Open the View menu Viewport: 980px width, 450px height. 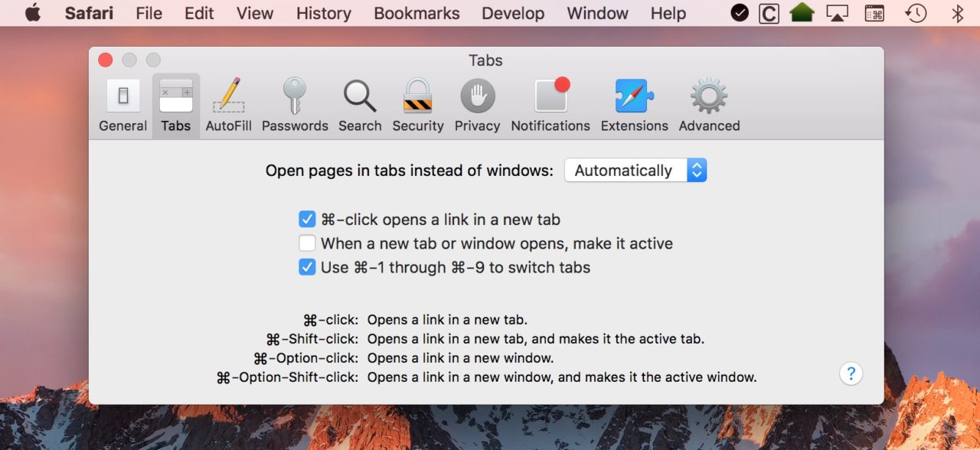coord(255,13)
